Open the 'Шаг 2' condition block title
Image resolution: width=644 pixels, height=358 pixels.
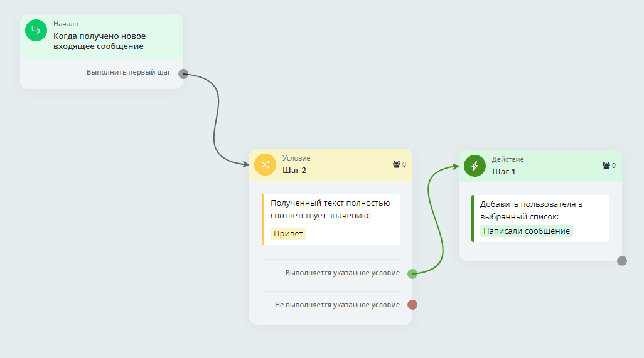(294, 171)
